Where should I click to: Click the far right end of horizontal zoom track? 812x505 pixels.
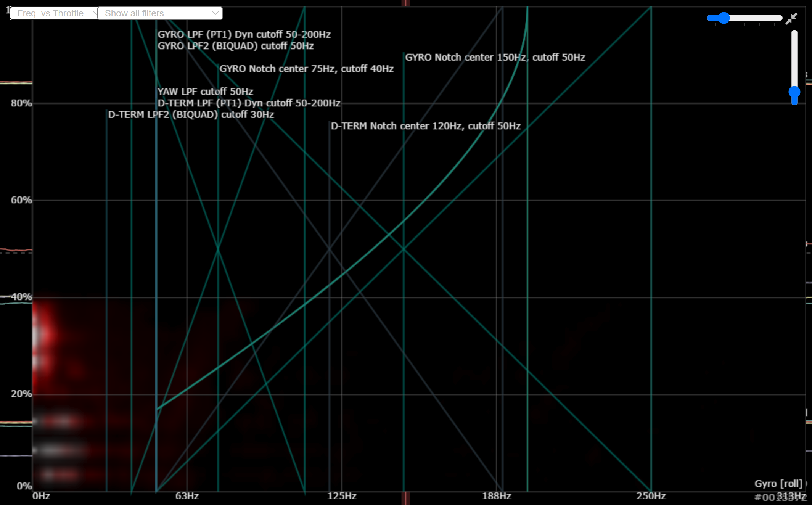click(x=780, y=18)
